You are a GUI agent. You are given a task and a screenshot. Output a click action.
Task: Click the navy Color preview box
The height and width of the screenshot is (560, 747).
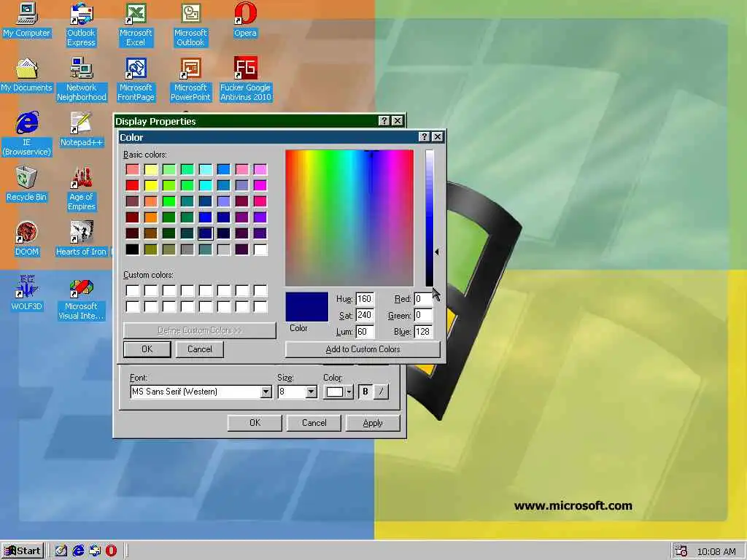click(307, 307)
